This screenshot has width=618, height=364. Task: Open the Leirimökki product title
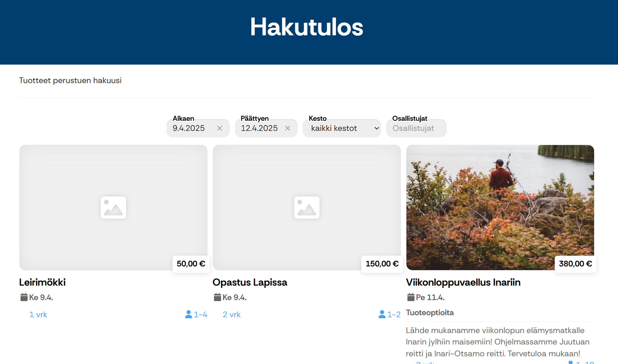[x=42, y=282]
